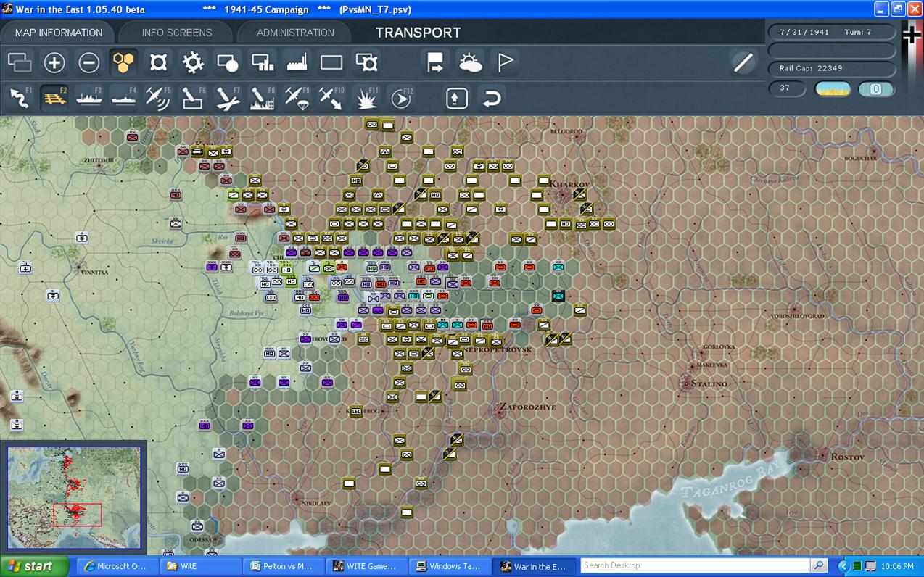Open the Windows Start menu
The width and height of the screenshot is (924, 577).
(x=35, y=566)
